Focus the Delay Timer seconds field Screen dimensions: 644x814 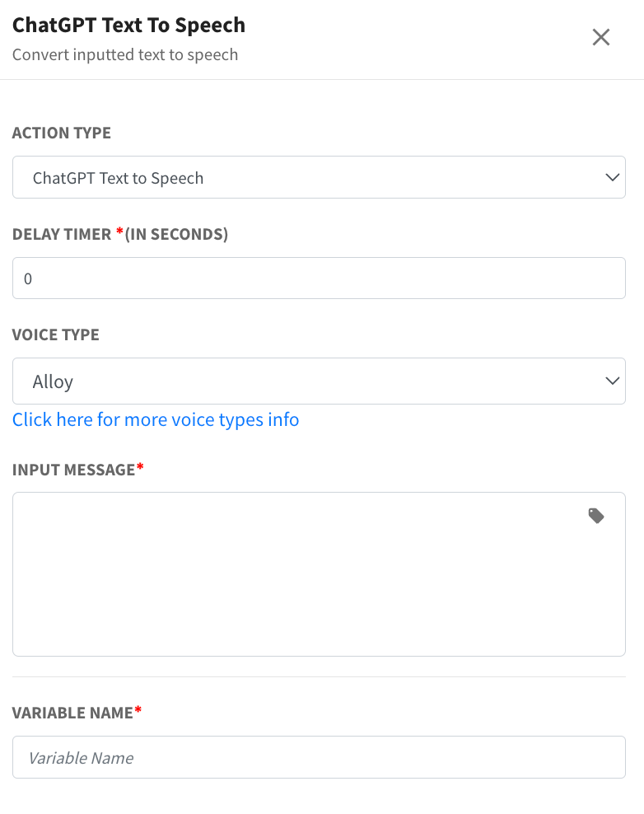tap(319, 278)
